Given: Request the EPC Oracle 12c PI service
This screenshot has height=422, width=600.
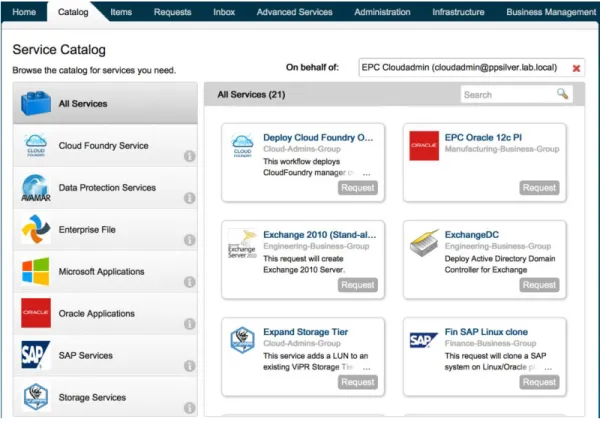Looking at the screenshot, I should click(539, 188).
